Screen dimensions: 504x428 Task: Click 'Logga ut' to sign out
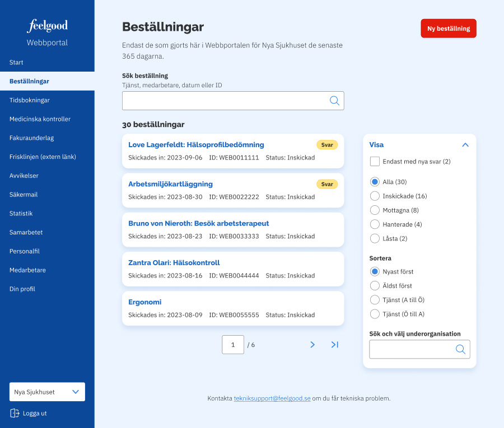[29, 413]
